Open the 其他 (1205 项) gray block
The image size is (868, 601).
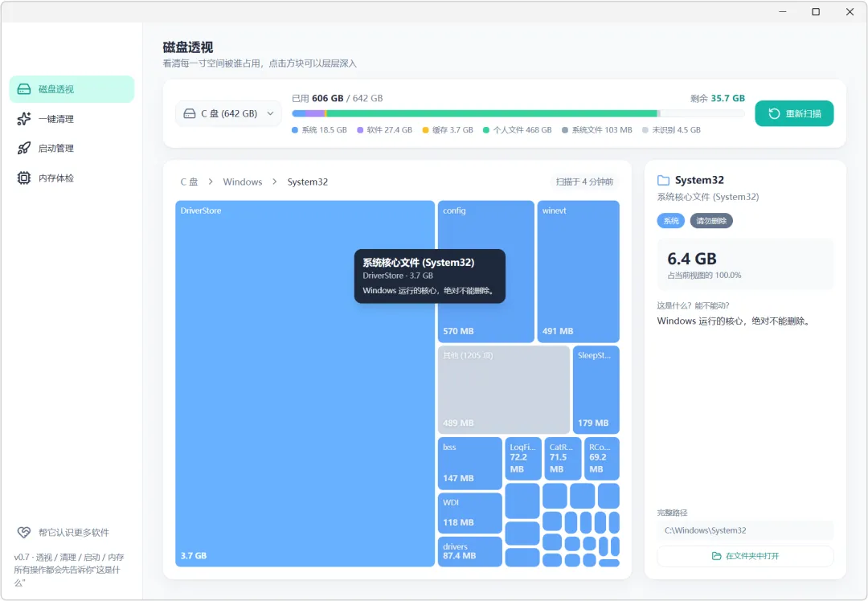click(x=504, y=390)
